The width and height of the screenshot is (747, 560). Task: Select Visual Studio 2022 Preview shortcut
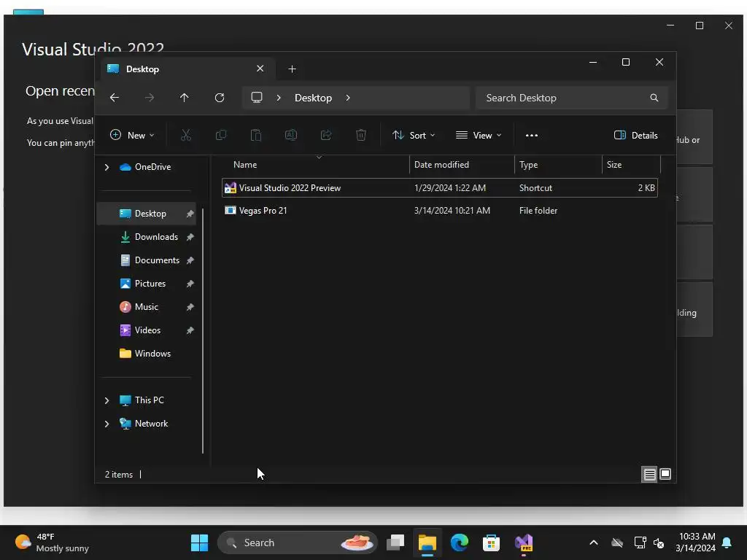coord(440,187)
